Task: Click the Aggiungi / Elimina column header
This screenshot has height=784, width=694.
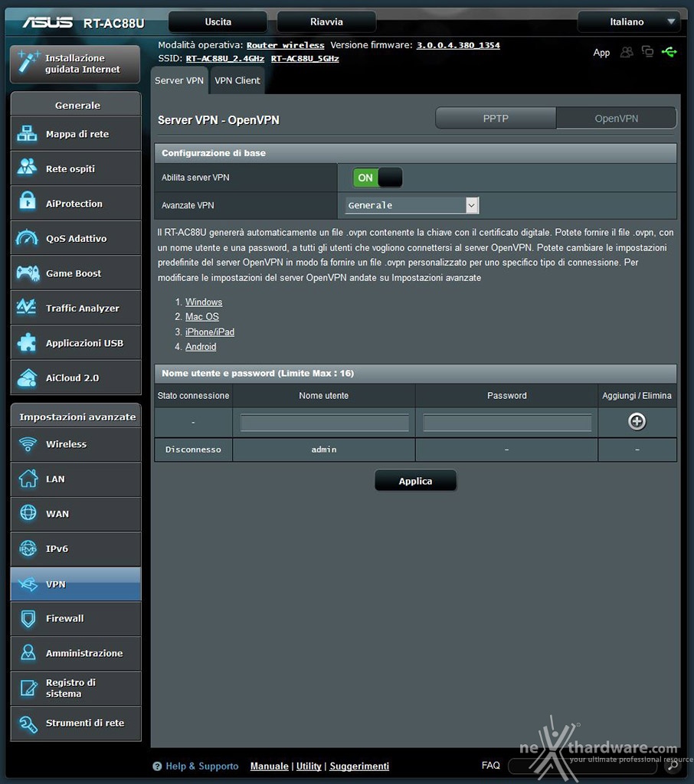Action: tap(637, 396)
